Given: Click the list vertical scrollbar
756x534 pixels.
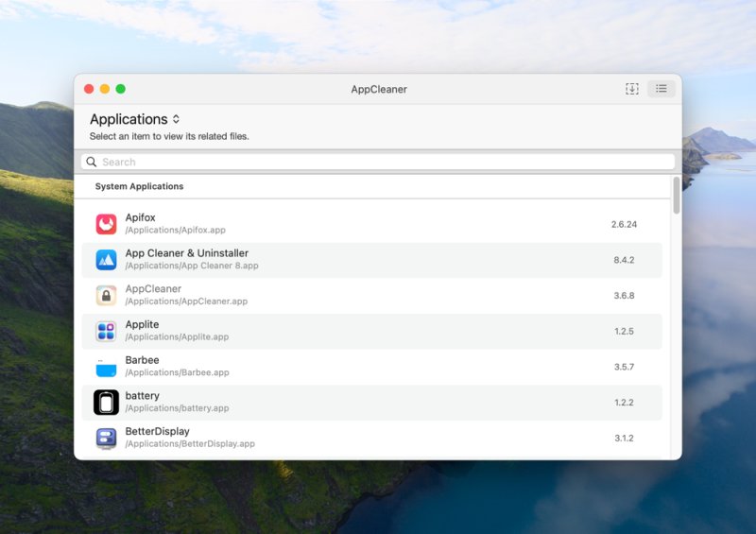Looking at the screenshot, I should pyautogui.click(x=677, y=196).
